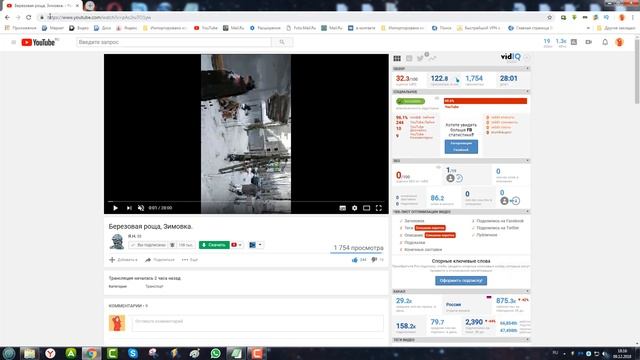This screenshot has width=640, height=360.
Task: Open the Приложения apps bookmark
Action: point(20,28)
